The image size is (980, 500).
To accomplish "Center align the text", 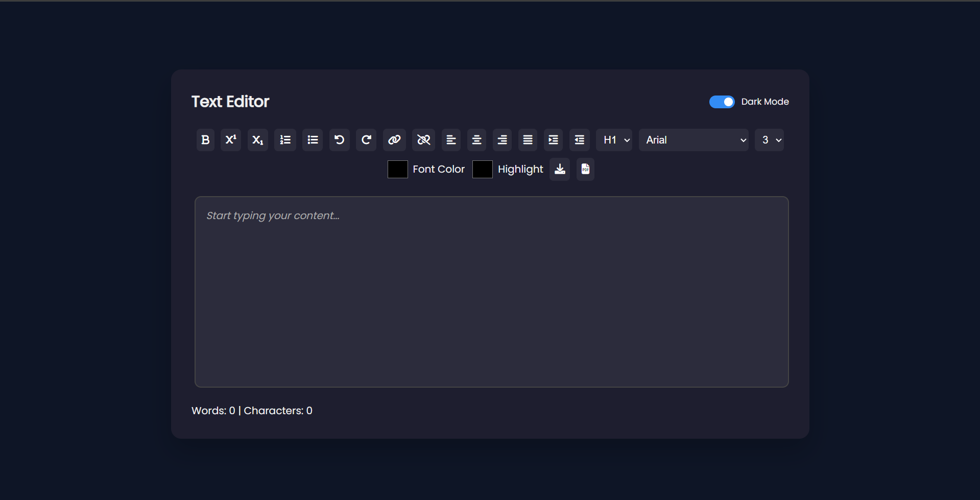I will click(476, 140).
